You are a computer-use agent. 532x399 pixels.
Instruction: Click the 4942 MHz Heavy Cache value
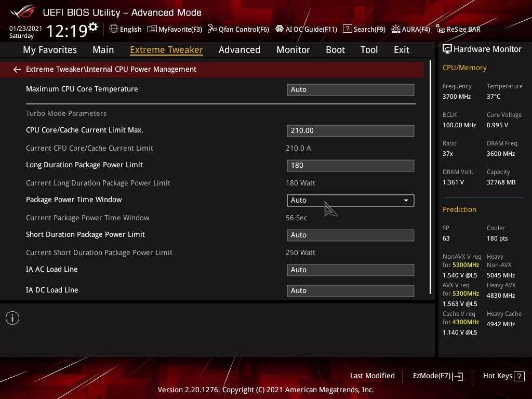tap(500, 324)
